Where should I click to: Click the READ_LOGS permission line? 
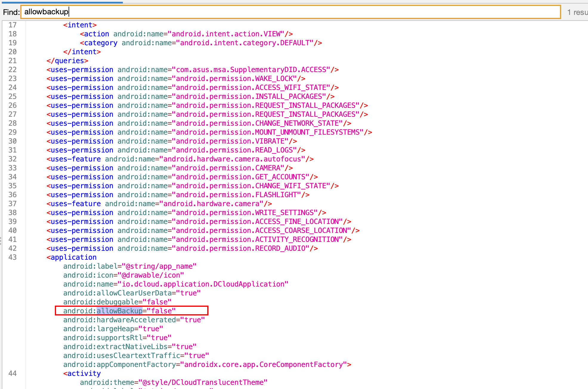(176, 150)
